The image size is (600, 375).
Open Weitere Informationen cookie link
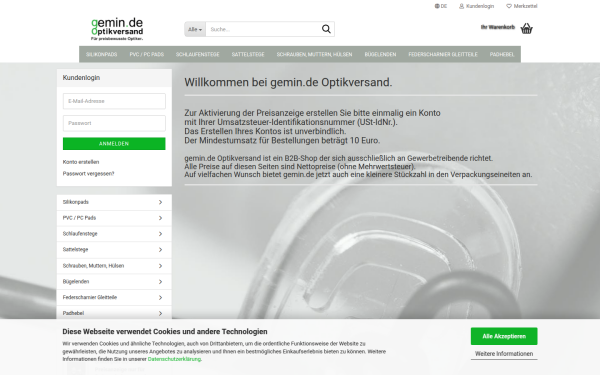(504, 354)
